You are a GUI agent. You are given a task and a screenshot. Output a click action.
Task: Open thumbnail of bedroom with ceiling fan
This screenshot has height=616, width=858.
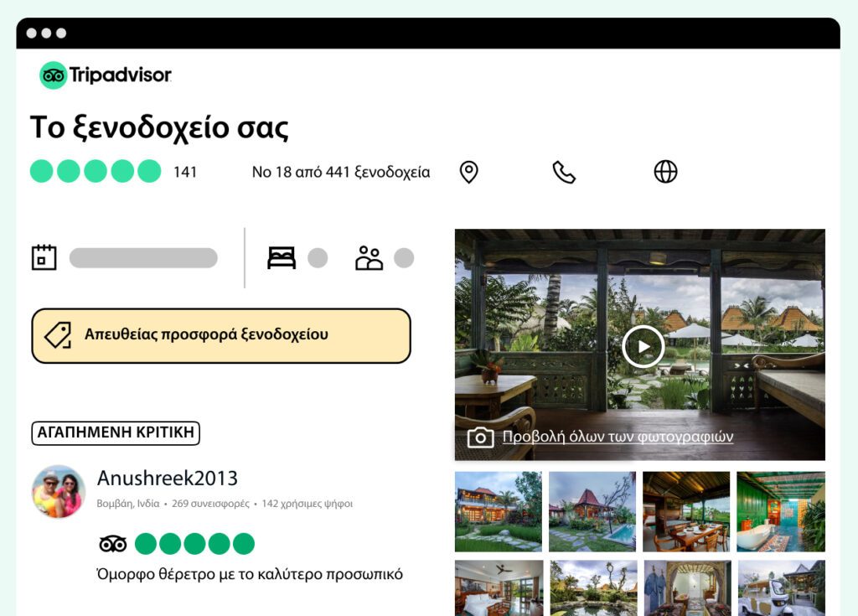click(499, 588)
